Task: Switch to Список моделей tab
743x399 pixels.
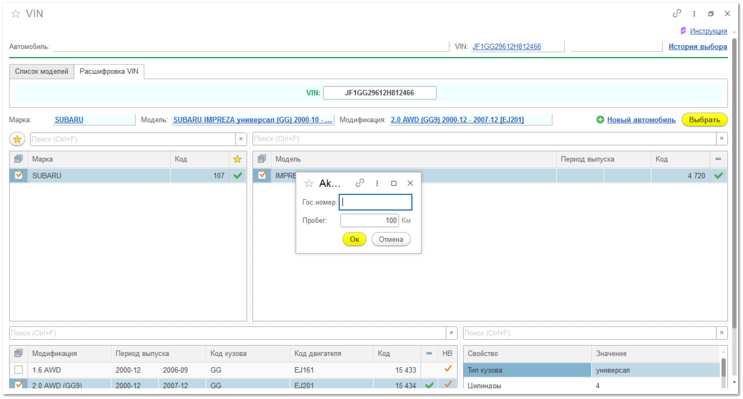Action: coord(42,71)
